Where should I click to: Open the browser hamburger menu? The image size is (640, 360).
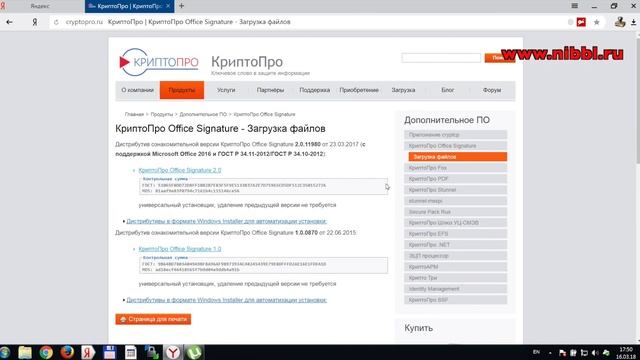pyautogui.click(x=574, y=6)
